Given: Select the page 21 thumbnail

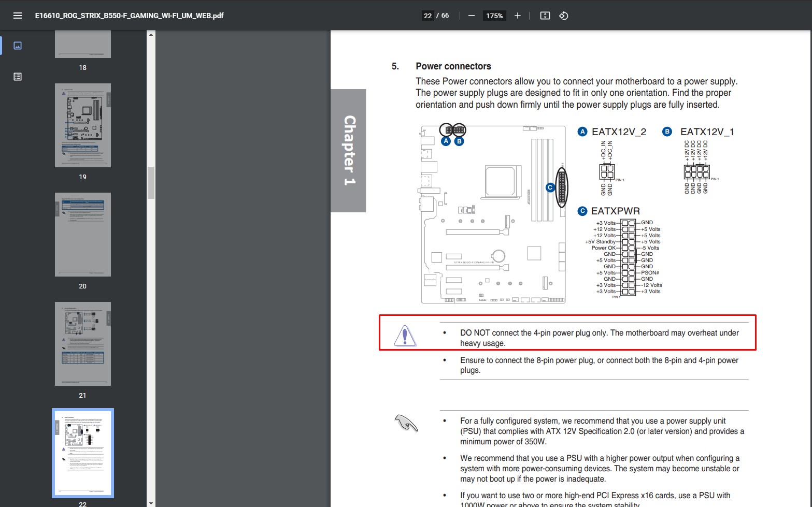Looking at the screenshot, I should [83, 344].
